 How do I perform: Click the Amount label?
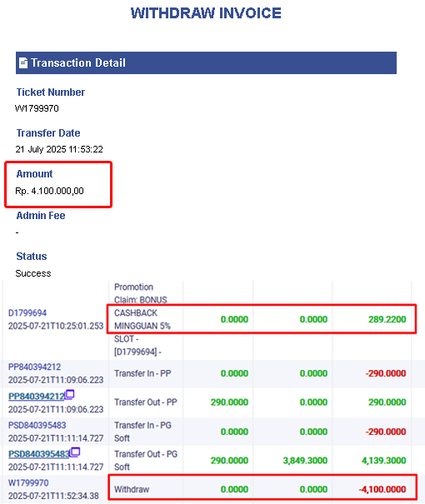click(34, 174)
